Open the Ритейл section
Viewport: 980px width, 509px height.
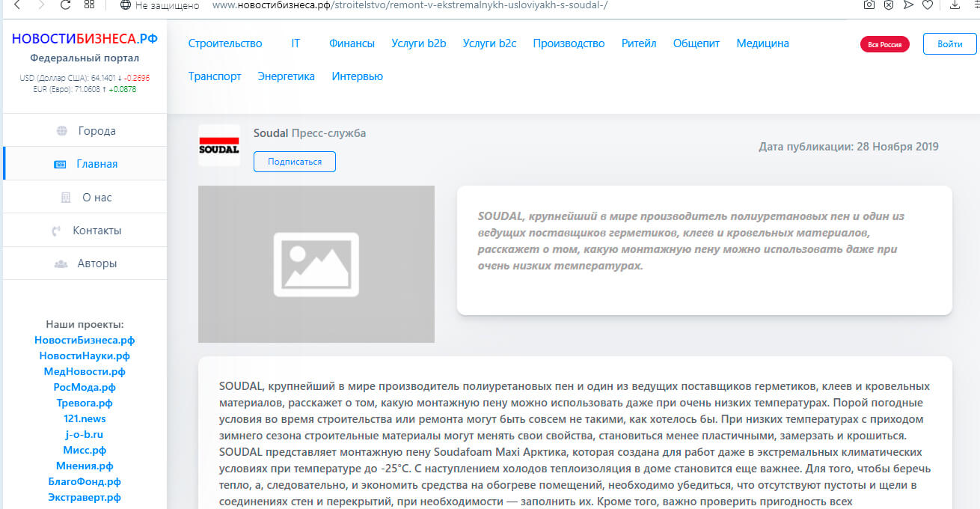pyautogui.click(x=639, y=43)
